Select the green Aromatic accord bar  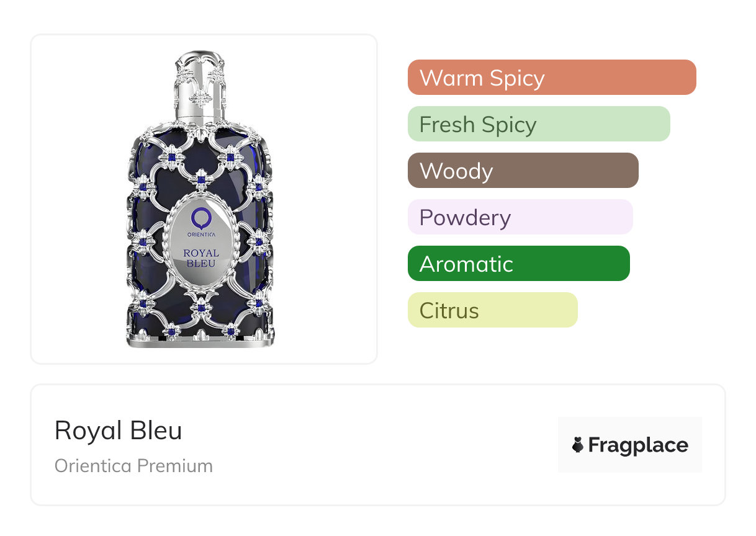[x=518, y=264]
